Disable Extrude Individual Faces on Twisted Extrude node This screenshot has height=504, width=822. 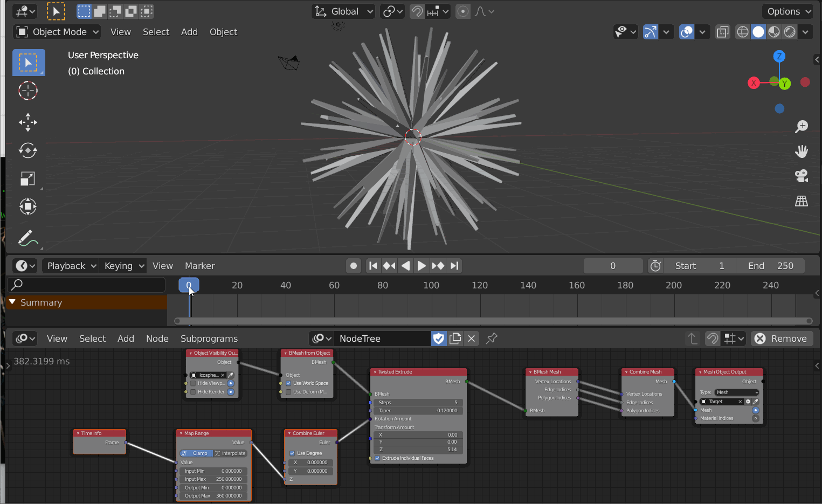point(377,458)
